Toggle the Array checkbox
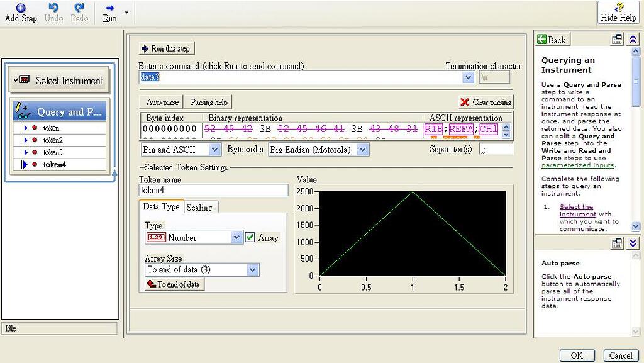The image size is (644, 363). 249,238
